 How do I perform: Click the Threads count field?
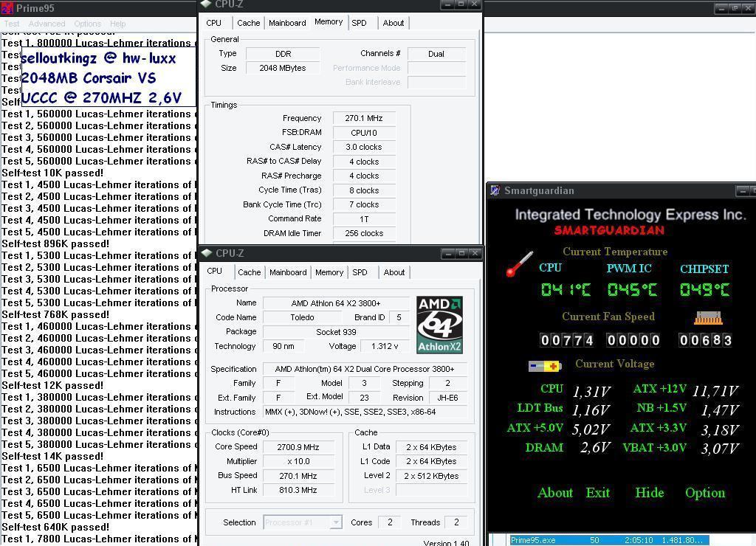tap(456, 522)
